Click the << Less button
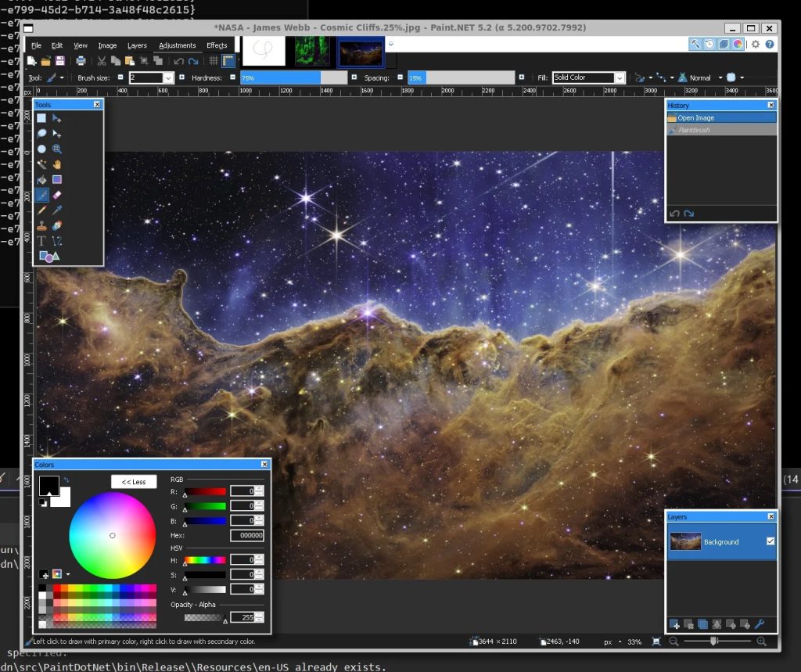This screenshot has width=801, height=672. 134,482
